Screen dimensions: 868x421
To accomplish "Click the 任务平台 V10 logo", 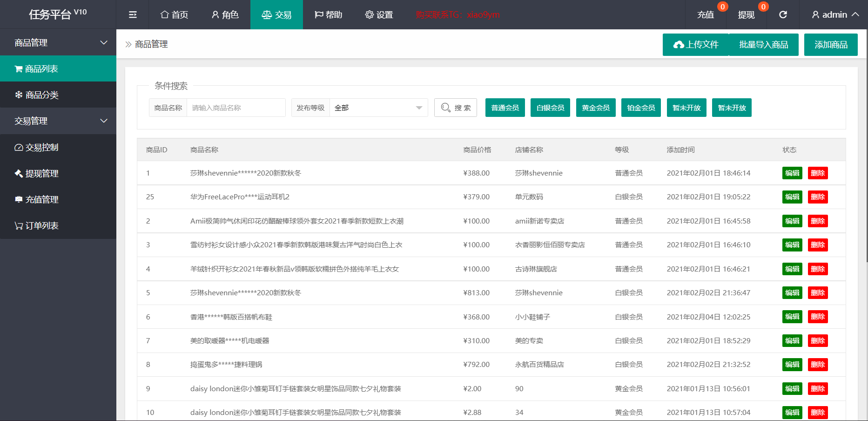I will click(58, 14).
